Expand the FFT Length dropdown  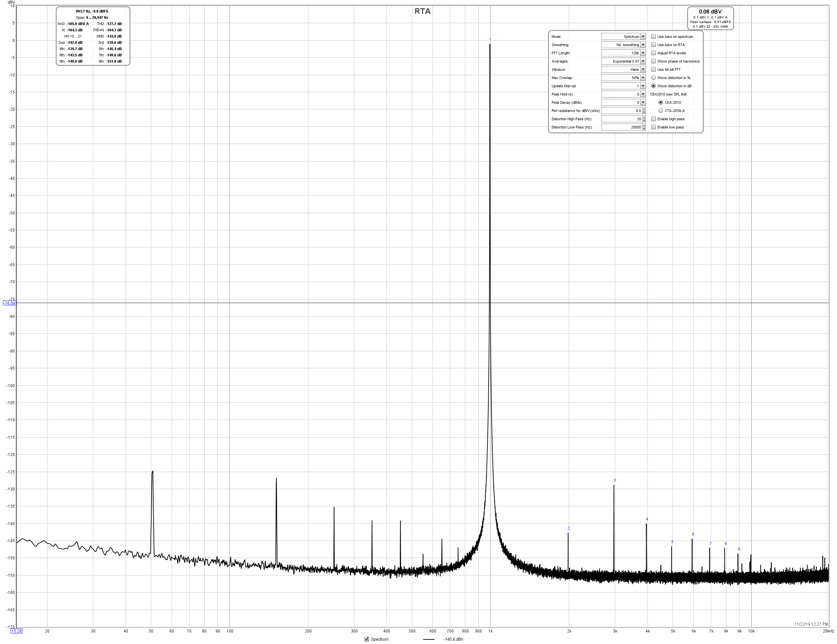point(623,53)
